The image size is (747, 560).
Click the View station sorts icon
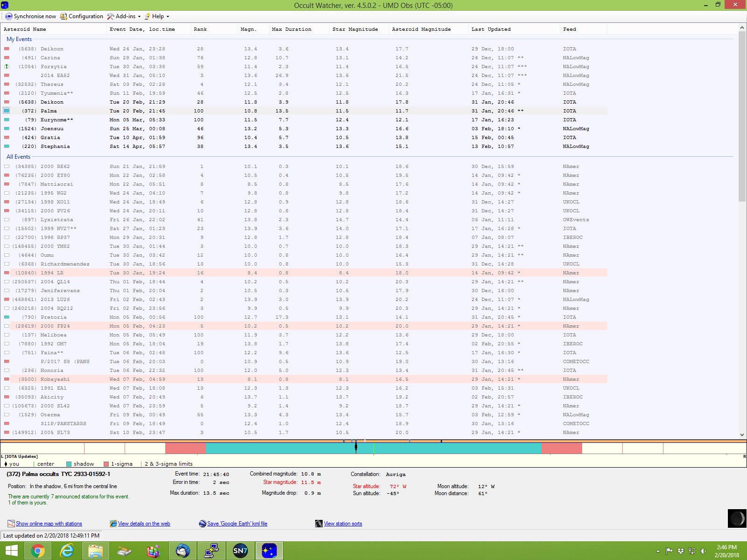click(319, 524)
